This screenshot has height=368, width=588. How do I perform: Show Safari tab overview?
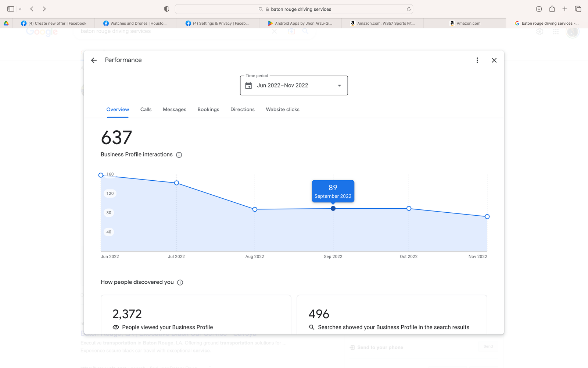click(578, 9)
